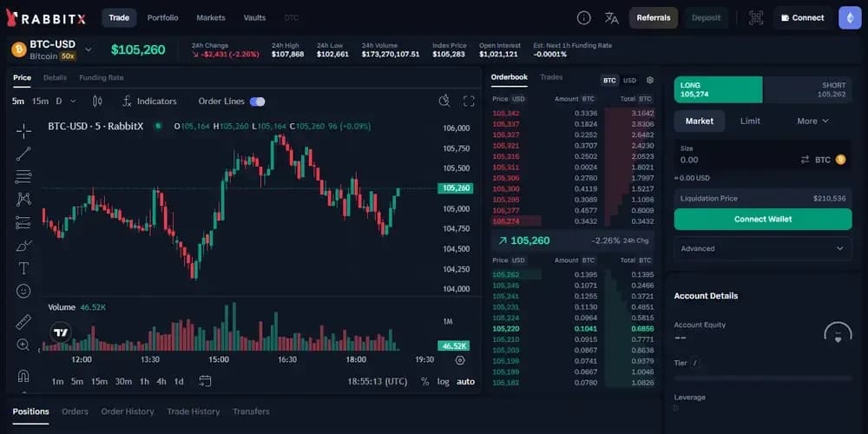Switch orderbook units to USD
The height and width of the screenshot is (434, 868).
629,80
